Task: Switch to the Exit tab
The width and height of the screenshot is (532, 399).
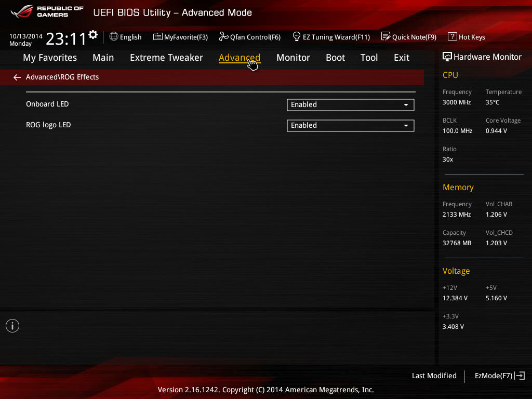Action: point(402,58)
